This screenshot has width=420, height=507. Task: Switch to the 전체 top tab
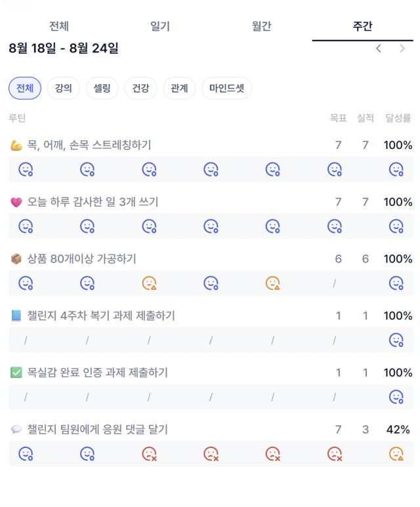point(59,26)
